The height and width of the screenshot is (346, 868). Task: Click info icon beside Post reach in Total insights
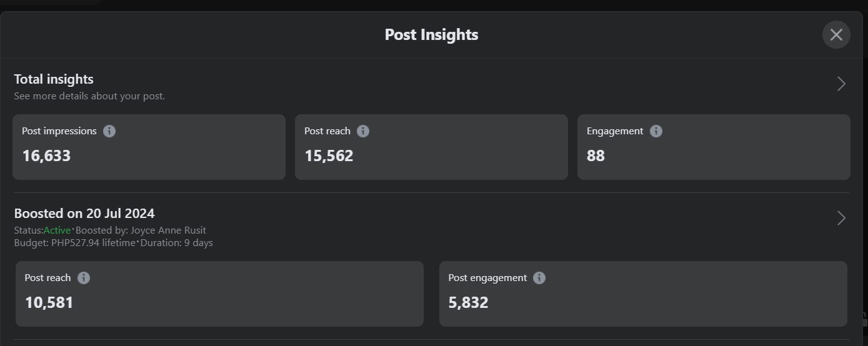[x=363, y=131]
